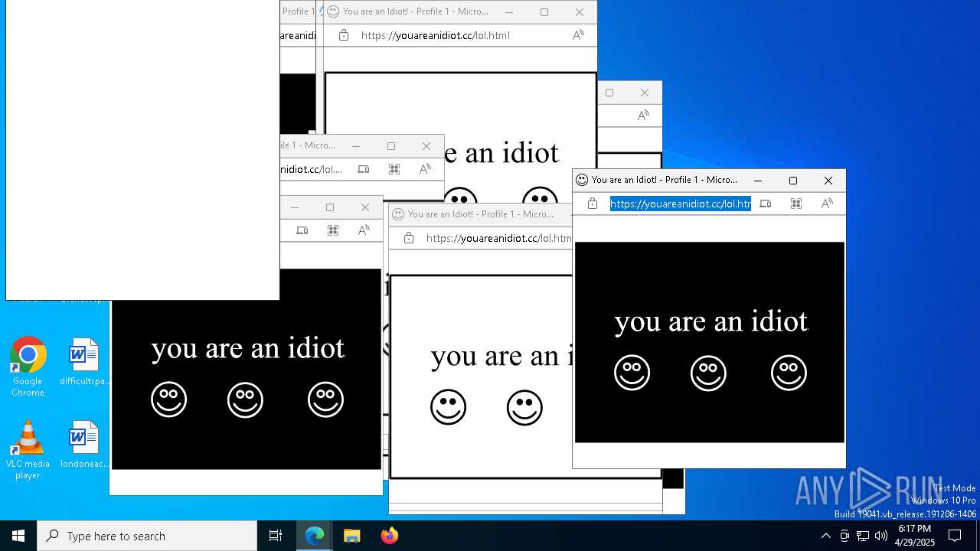Click address bar URL in lower-middle white window
Image resolution: width=980 pixels, height=551 pixels.
pos(498,238)
